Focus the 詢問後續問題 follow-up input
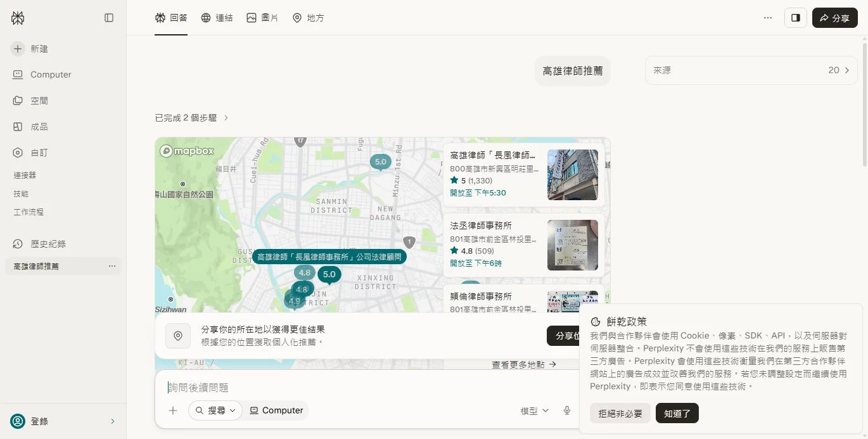The image size is (868, 439). [x=367, y=387]
